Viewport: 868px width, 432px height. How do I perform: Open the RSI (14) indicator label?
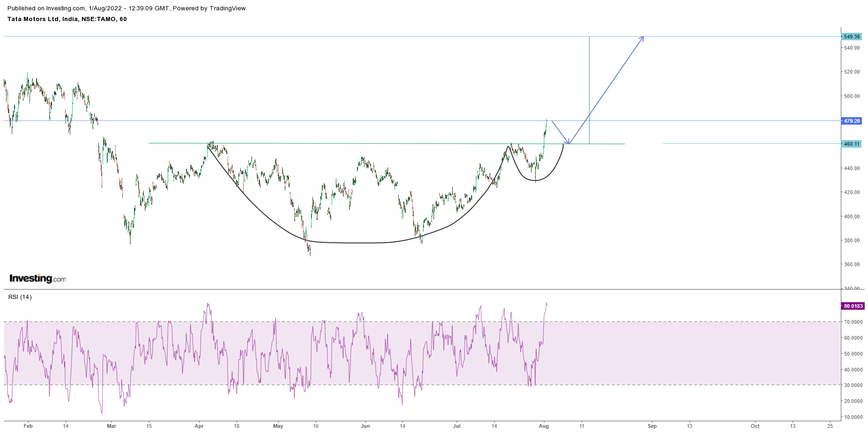click(x=20, y=297)
